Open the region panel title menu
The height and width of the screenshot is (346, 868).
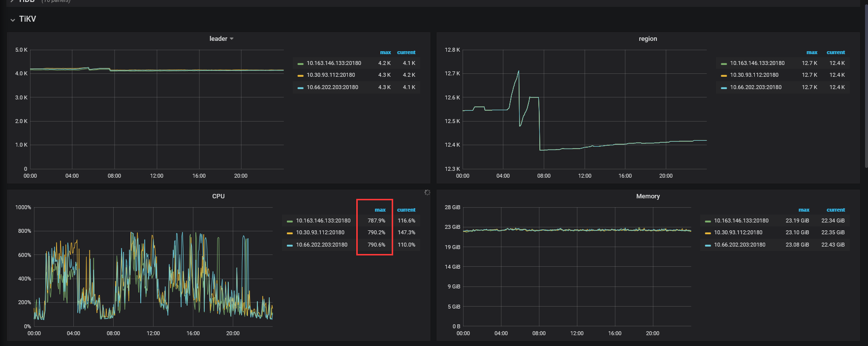tap(648, 39)
